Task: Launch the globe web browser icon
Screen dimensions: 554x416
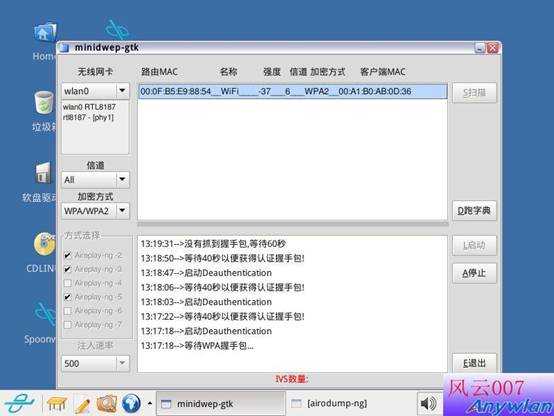Action: click(131, 403)
